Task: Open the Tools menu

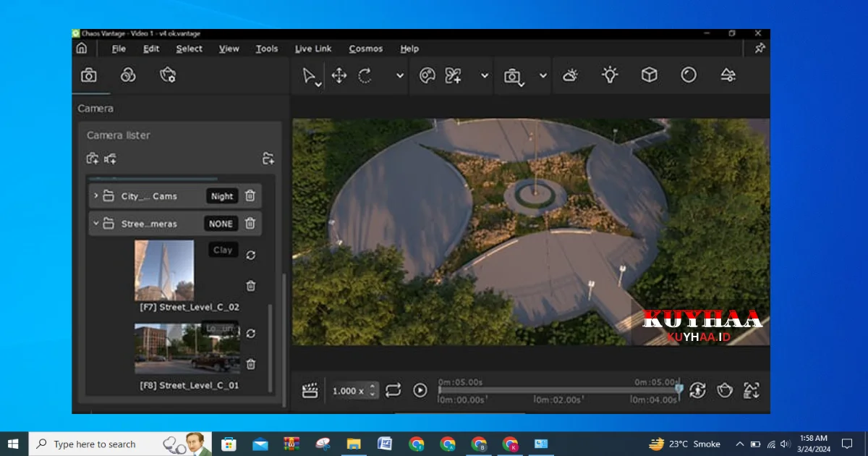Action: 267,48
